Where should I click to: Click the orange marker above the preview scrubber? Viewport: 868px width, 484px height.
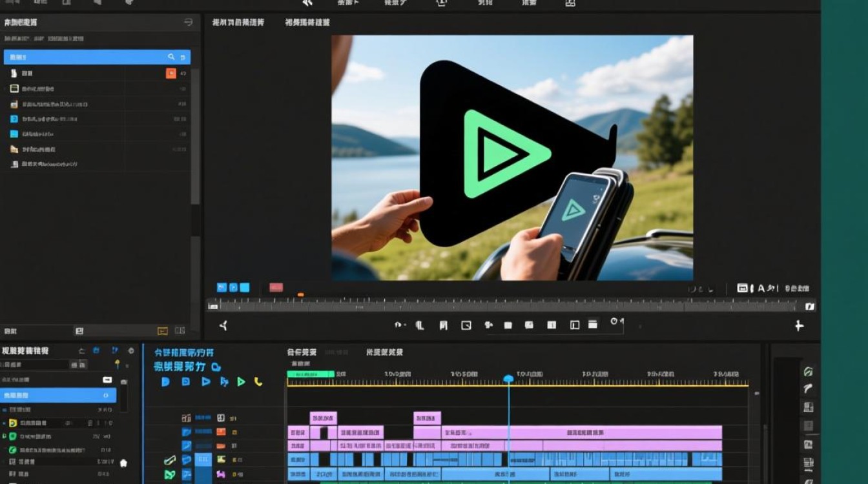coord(300,295)
